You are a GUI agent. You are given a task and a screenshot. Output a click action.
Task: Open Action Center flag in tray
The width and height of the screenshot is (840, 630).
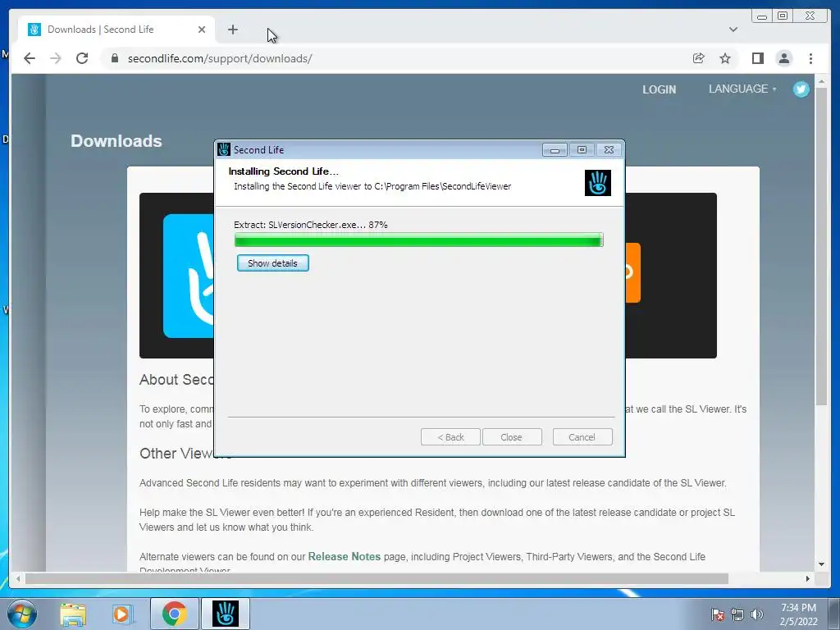[717, 614]
